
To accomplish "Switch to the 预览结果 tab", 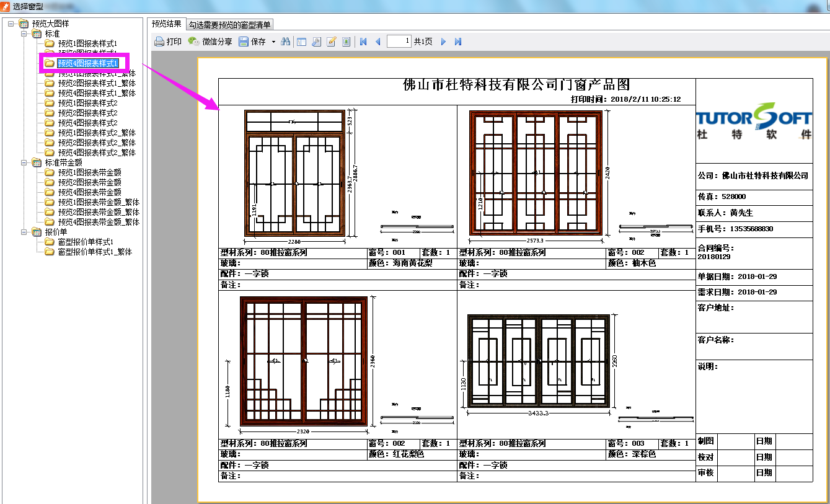I will click(x=167, y=24).
